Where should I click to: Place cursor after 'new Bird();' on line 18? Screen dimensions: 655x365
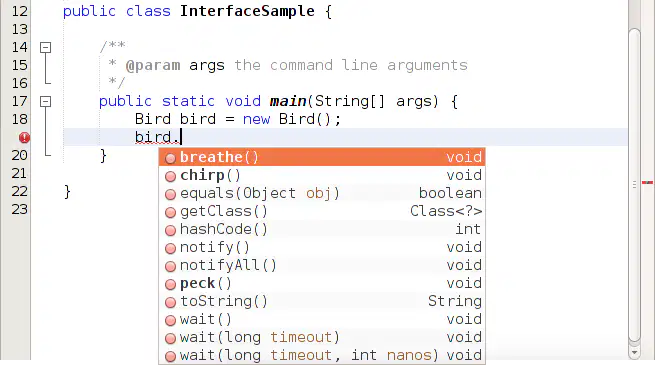[x=343, y=119]
